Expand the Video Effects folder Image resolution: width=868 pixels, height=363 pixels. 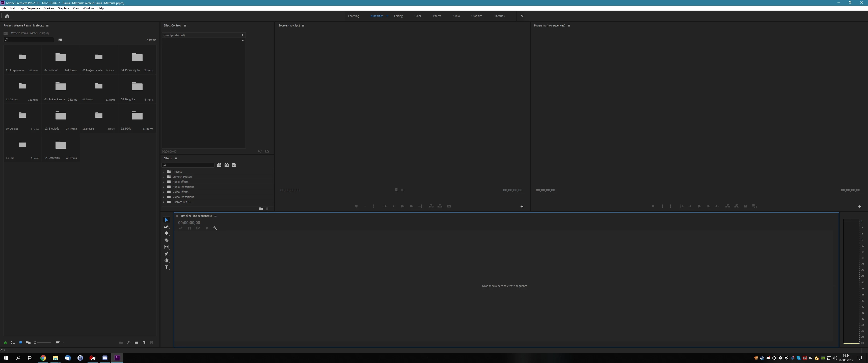tap(164, 192)
